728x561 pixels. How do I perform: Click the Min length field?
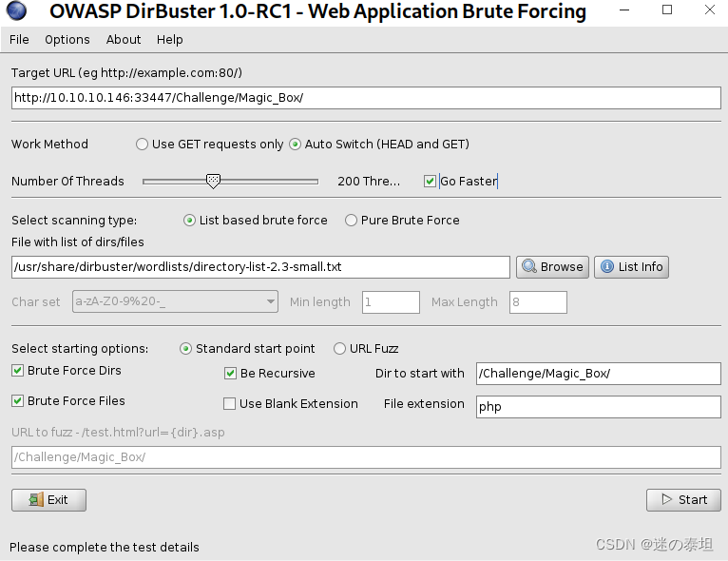391,301
